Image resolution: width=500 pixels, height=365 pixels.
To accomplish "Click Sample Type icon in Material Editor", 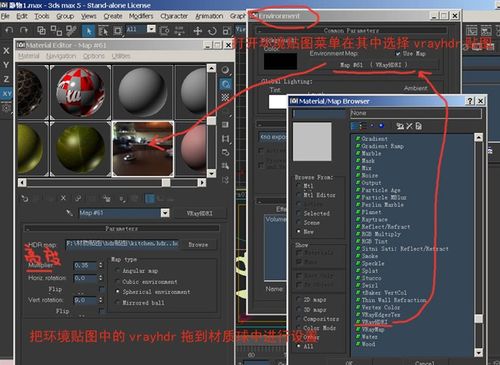I will pyautogui.click(x=226, y=70).
